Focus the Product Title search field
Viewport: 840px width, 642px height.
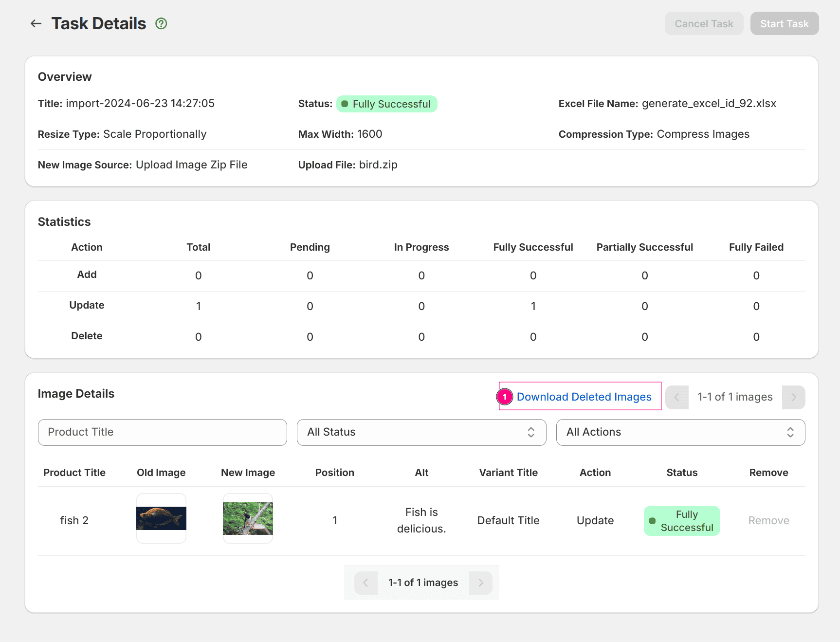click(x=163, y=432)
